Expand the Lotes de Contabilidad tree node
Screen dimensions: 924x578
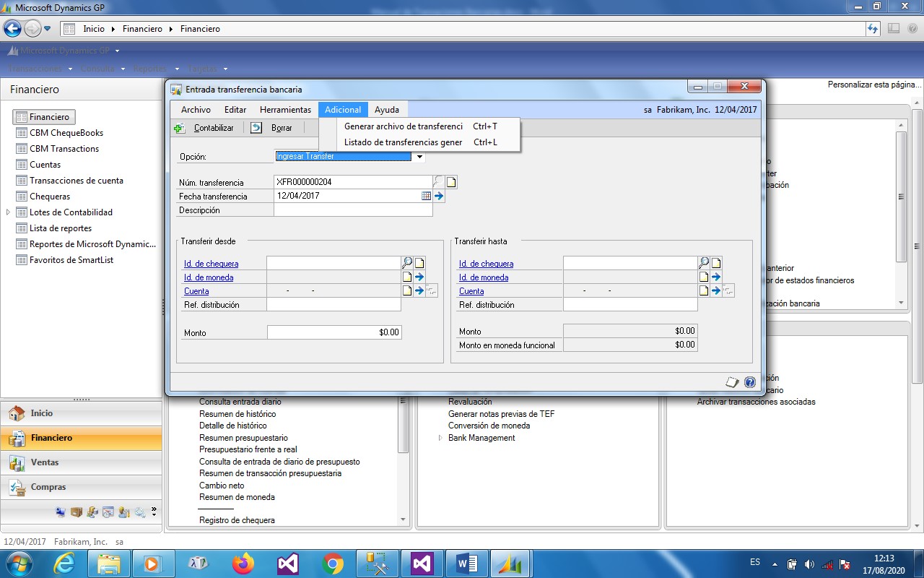click(9, 212)
